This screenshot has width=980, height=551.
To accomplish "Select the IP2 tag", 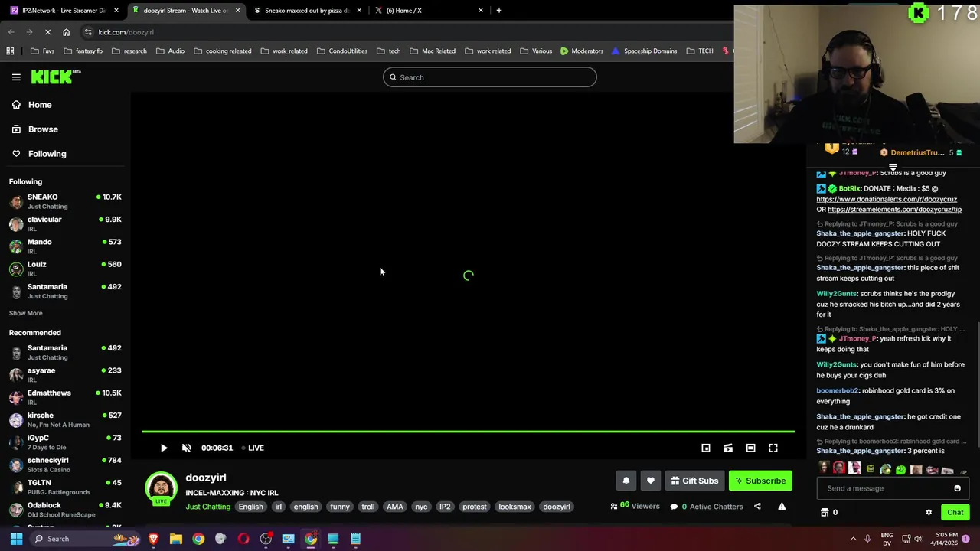I will (x=445, y=507).
